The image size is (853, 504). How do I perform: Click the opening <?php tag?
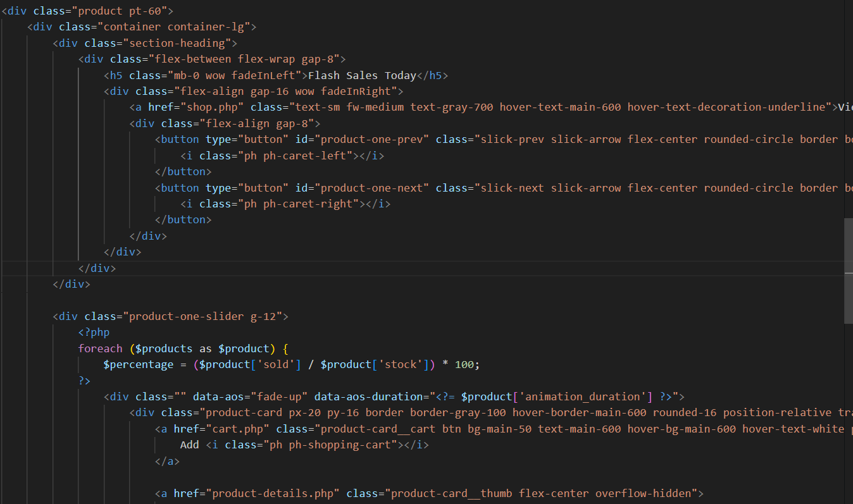[x=94, y=331]
